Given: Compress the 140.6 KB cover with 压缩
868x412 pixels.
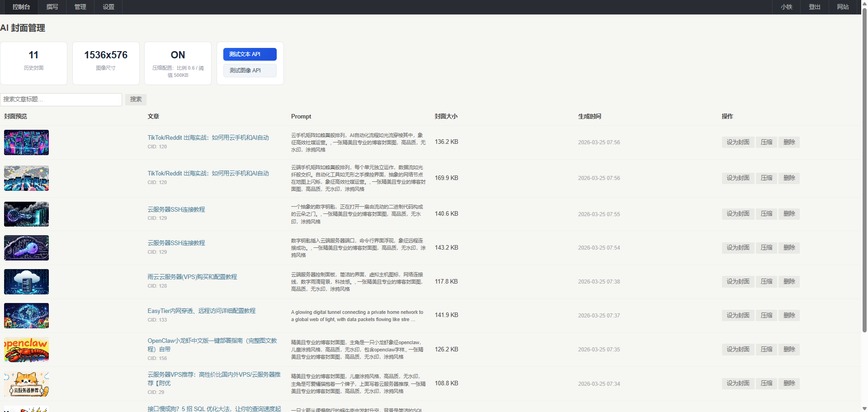Looking at the screenshot, I should 766,213.
